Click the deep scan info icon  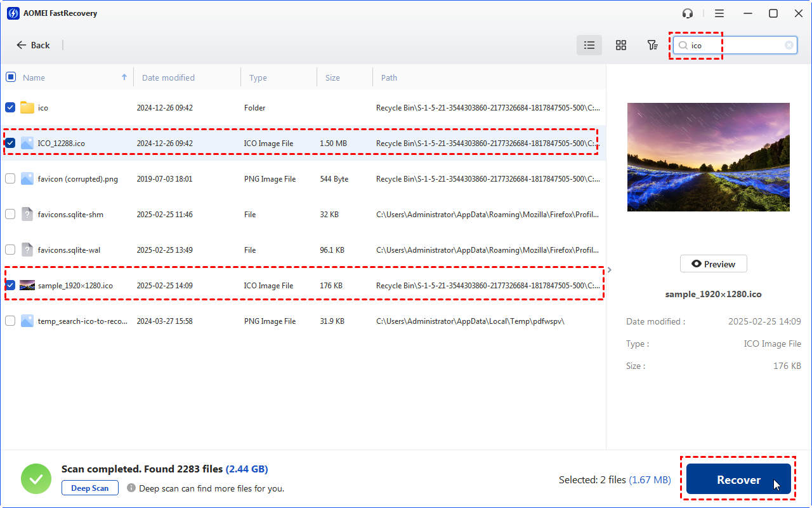[x=131, y=488]
